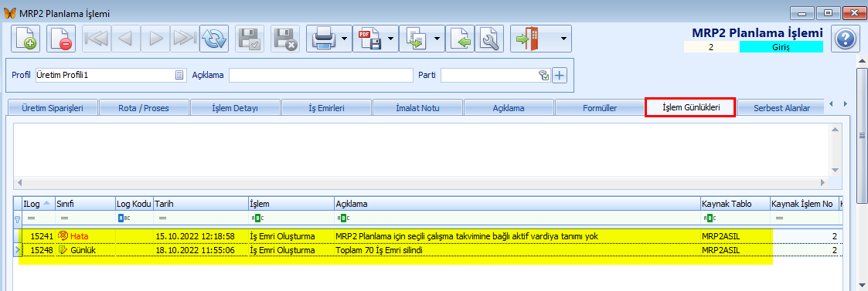Open the dropdown arrow beside the exit door
Image resolution: width=868 pixels, height=291 pixels.
point(563,39)
